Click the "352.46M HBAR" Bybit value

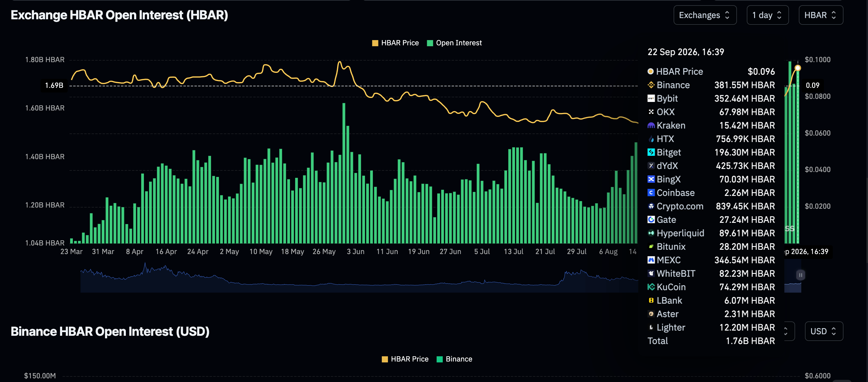[745, 98]
